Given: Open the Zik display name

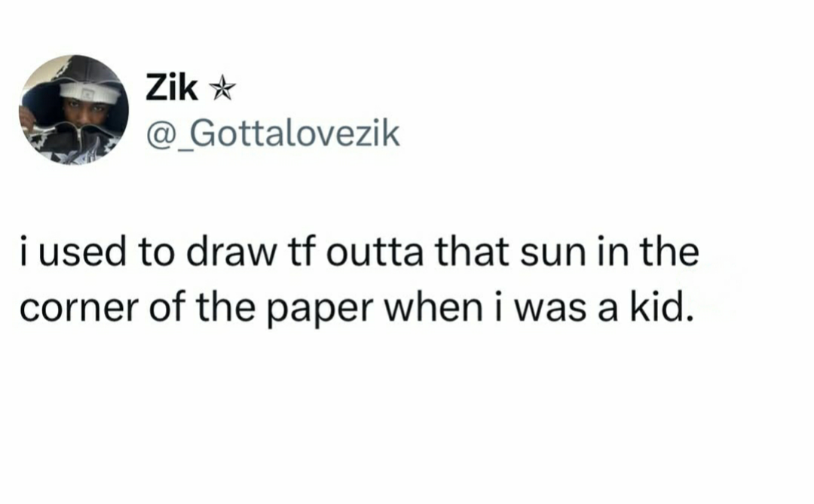Looking at the screenshot, I should point(171,90).
